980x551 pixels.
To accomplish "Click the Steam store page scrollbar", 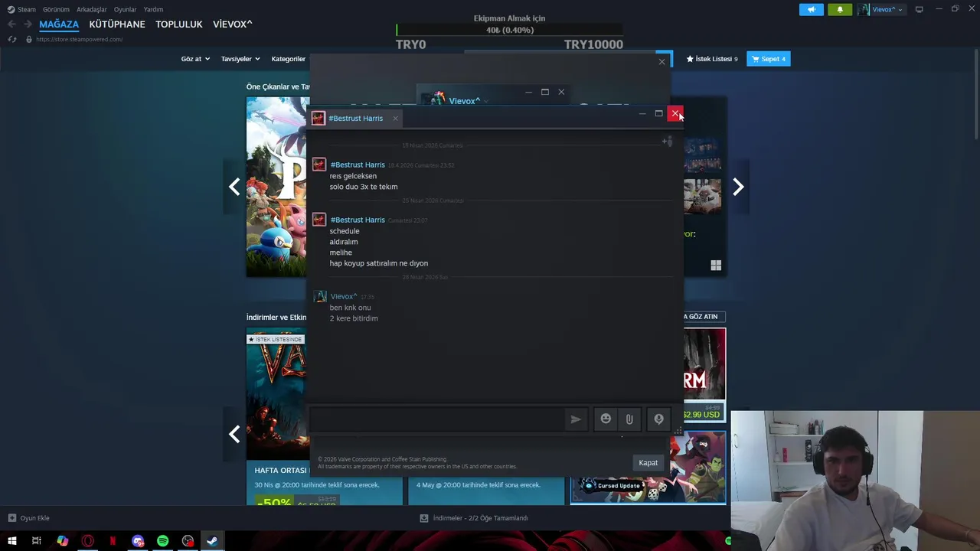I will [975, 96].
